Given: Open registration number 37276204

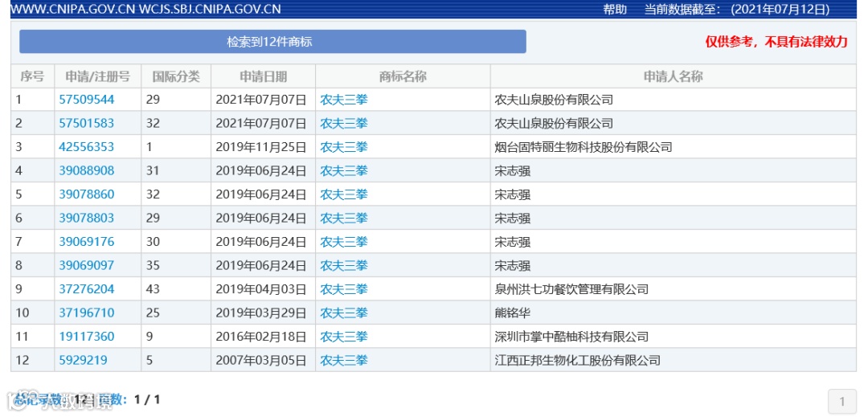Looking at the screenshot, I should pos(86,289).
